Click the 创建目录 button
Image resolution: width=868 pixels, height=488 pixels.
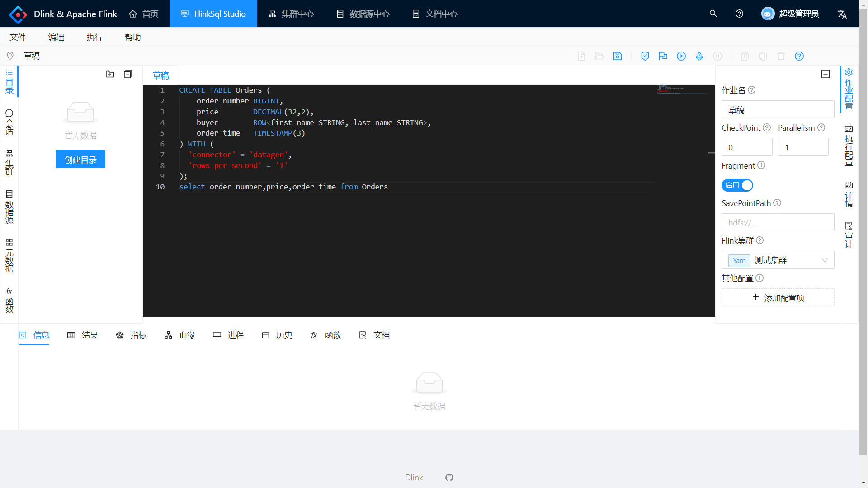(80, 160)
